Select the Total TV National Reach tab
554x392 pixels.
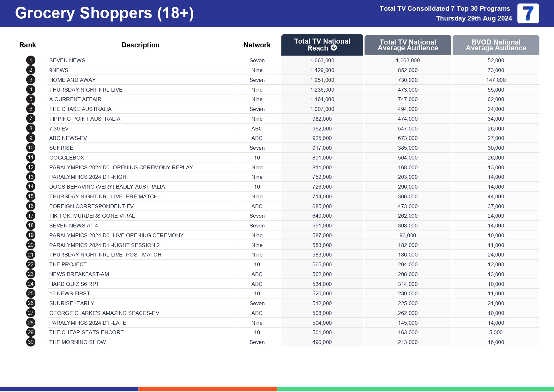click(x=322, y=45)
